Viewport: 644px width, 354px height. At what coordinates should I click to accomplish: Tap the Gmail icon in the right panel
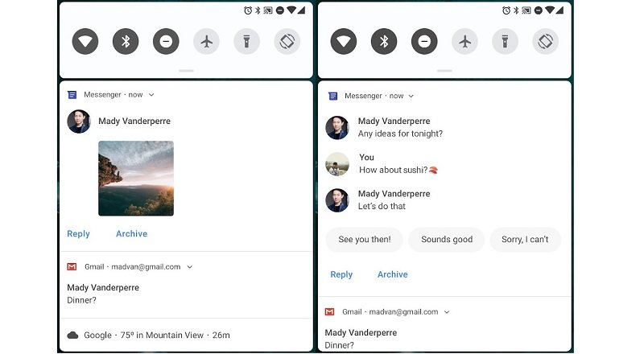(x=329, y=311)
